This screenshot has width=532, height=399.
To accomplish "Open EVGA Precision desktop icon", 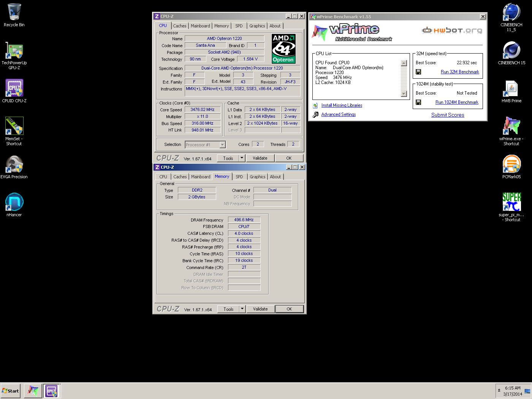I will [x=14, y=167].
